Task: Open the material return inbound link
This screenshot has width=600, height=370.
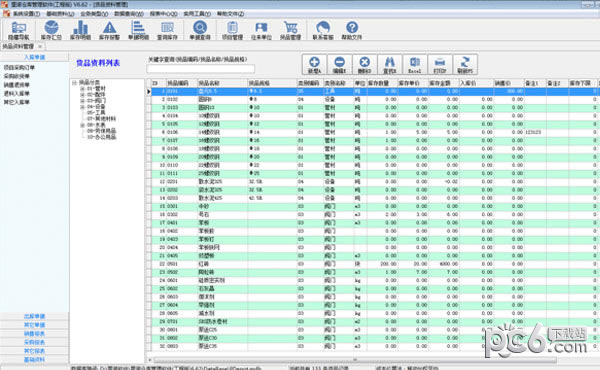Action: point(16,93)
